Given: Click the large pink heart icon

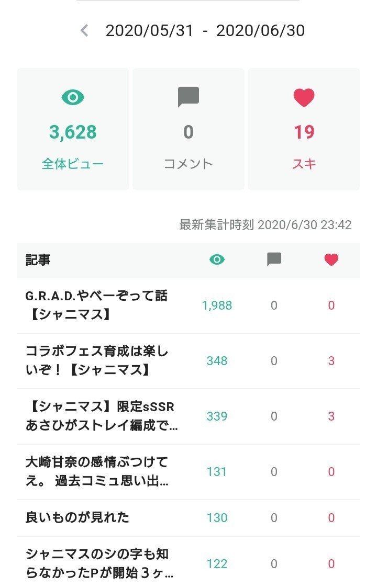Looking at the screenshot, I should coord(304,97).
